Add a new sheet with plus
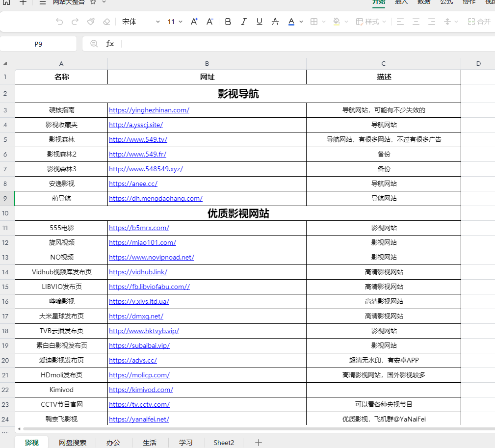The width and height of the screenshot is (495, 448). [x=259, y=443]
